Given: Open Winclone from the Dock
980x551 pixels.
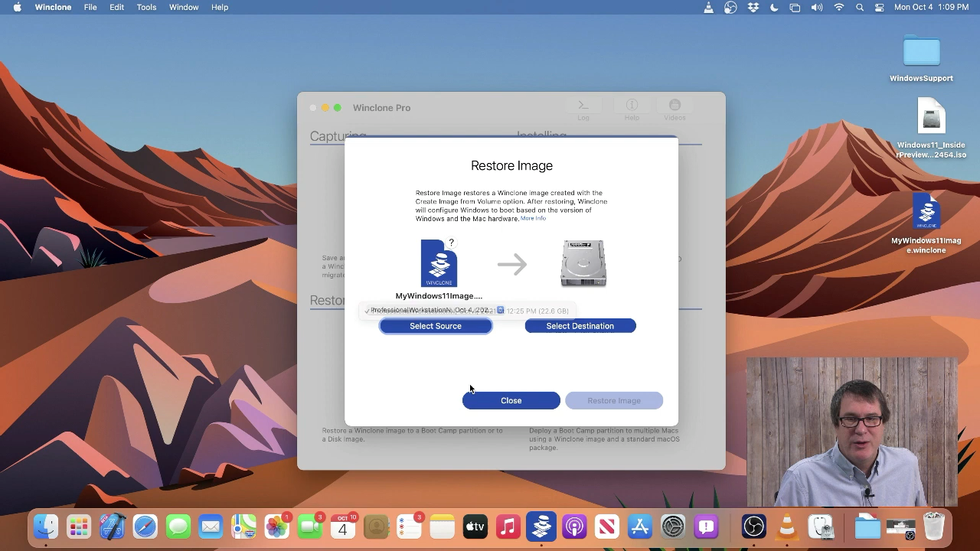Looking at the screenshot, I should coord(541,527).
